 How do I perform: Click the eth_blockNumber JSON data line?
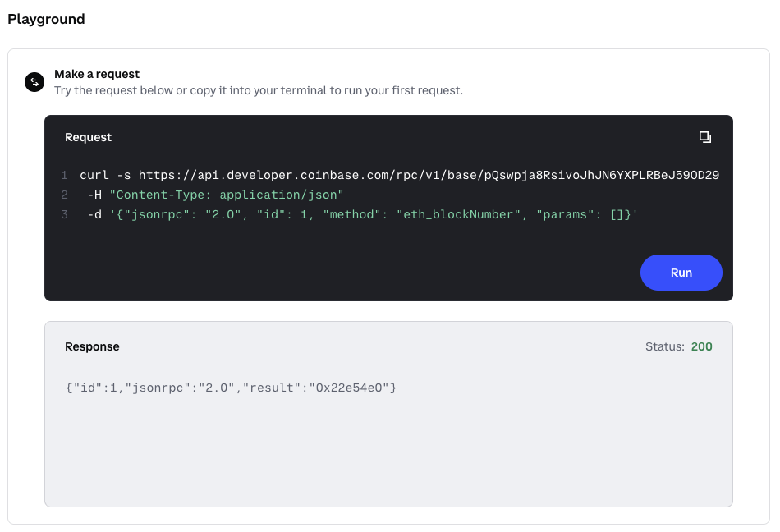(x=363, y=215)
